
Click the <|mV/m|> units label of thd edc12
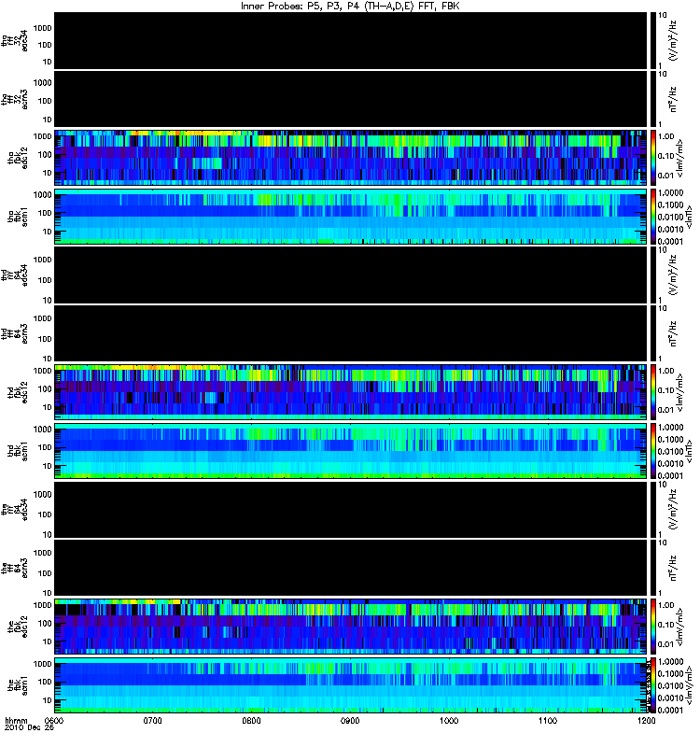click(680, 392)
